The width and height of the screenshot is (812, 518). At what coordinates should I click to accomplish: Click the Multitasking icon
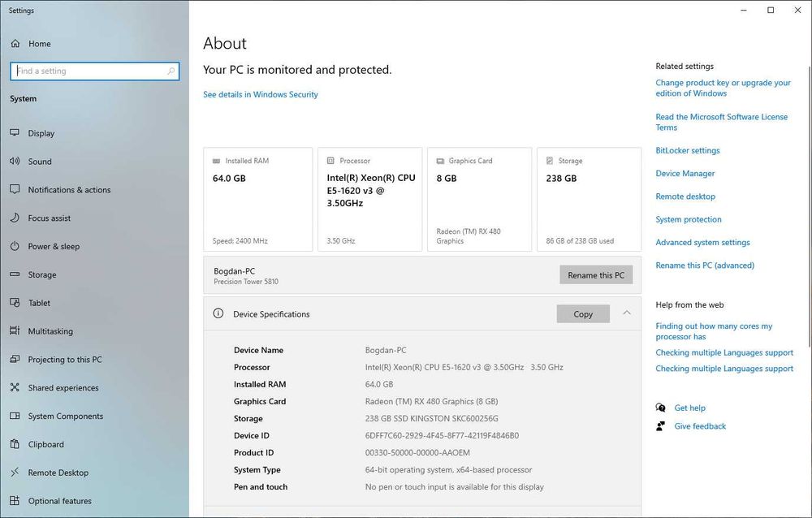(15, 330)
